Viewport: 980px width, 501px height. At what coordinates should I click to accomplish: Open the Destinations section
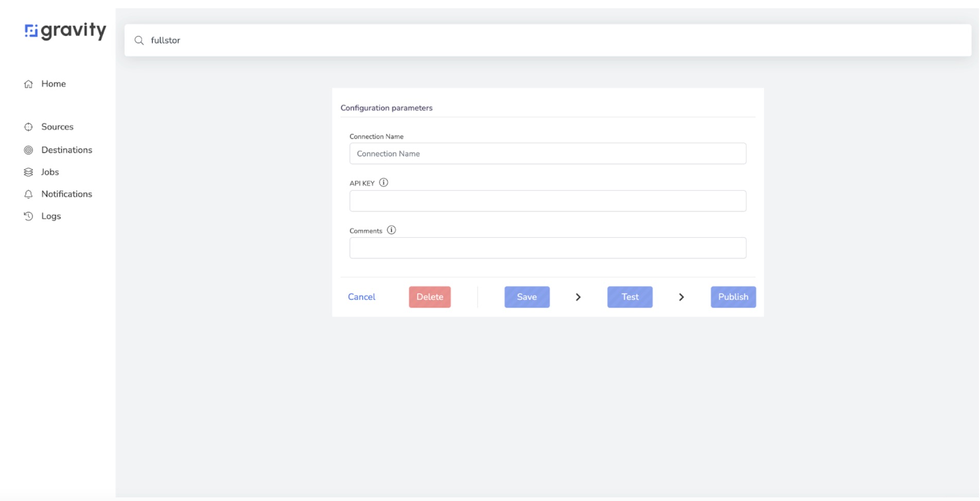[67, 150]
